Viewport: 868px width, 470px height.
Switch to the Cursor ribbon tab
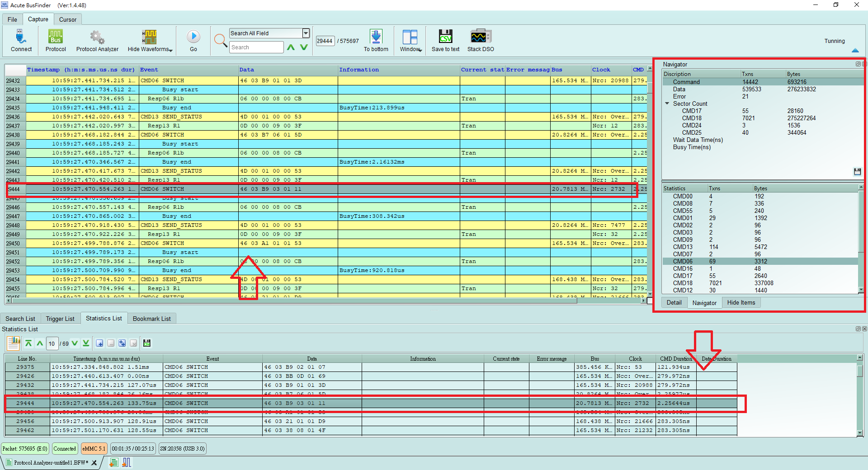68,19
